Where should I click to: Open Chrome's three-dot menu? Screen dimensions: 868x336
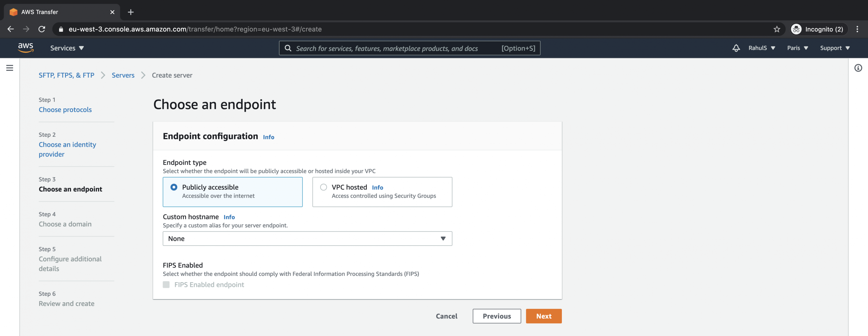(857, 29)
